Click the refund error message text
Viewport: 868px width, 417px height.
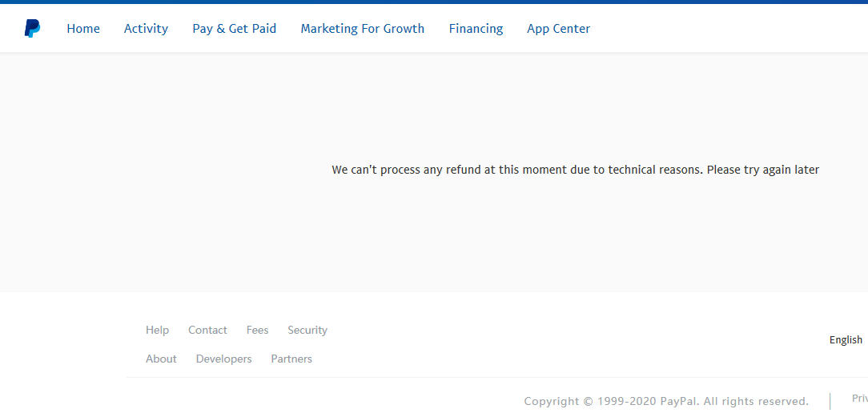[x=575, y=170]
